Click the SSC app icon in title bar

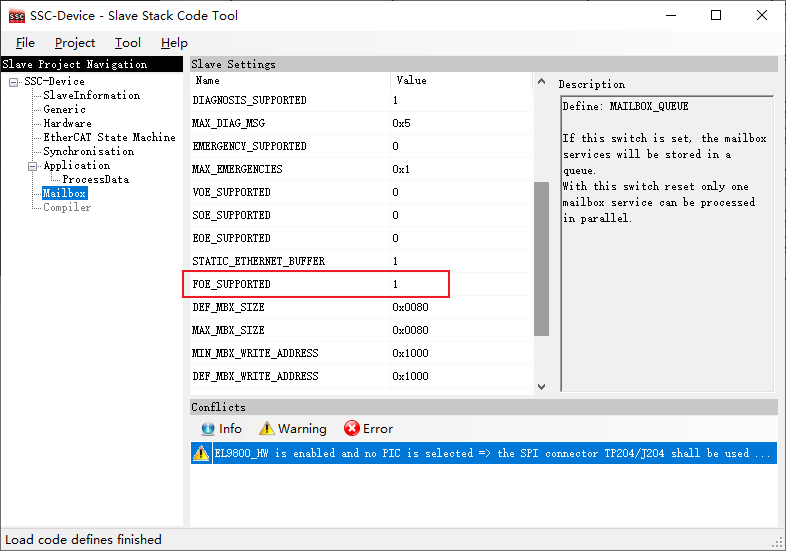(x=17, y=16)
